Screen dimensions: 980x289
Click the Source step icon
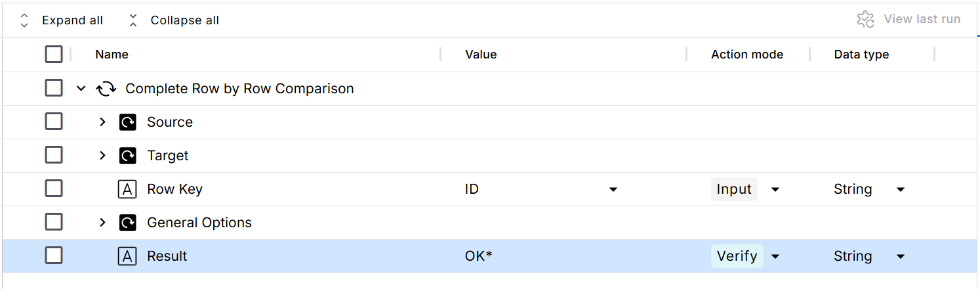click(127, 122)
